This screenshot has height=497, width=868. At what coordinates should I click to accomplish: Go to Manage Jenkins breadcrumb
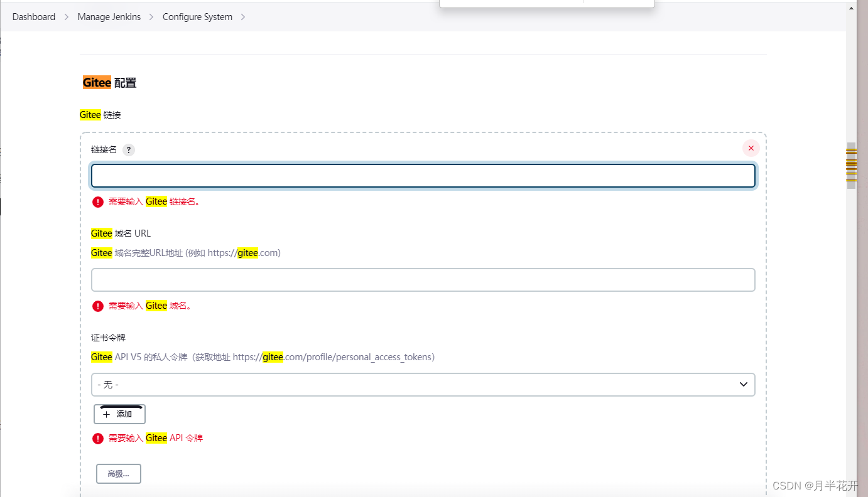[109, 17]
